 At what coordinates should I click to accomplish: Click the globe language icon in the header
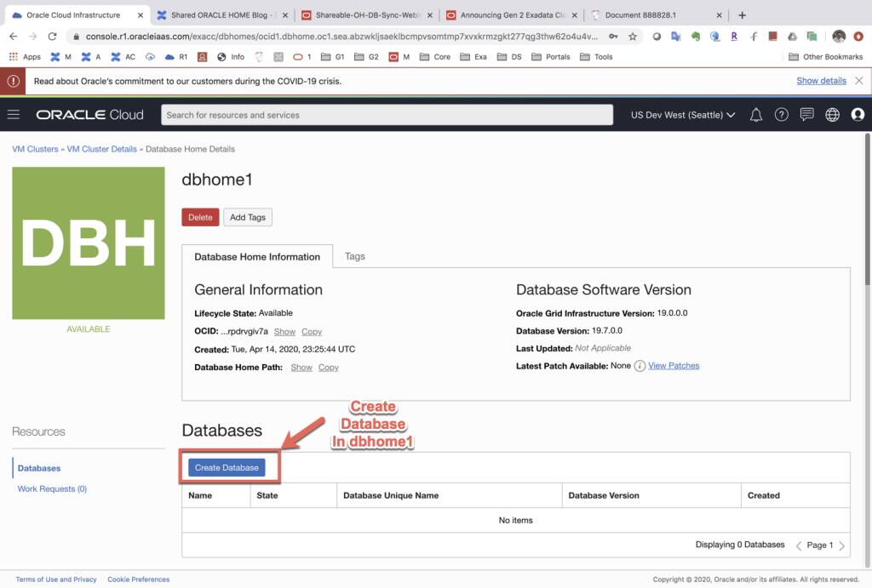(x=832, y=114)
